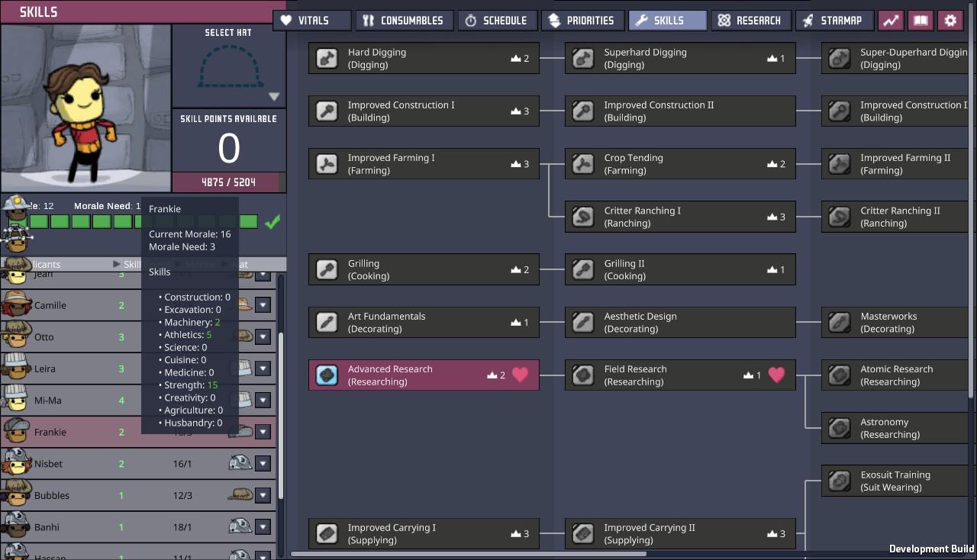Click the Critter Ranching I skill icon
This screenshot has height=560, width=977.
[584, 217]
